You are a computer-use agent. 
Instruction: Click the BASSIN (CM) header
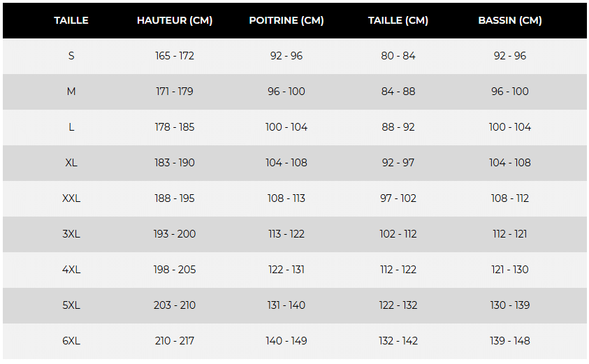(x=510, y=20)
